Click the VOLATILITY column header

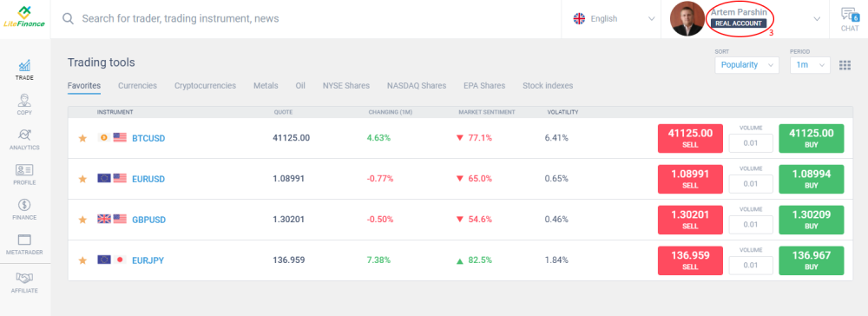(563, 112)
